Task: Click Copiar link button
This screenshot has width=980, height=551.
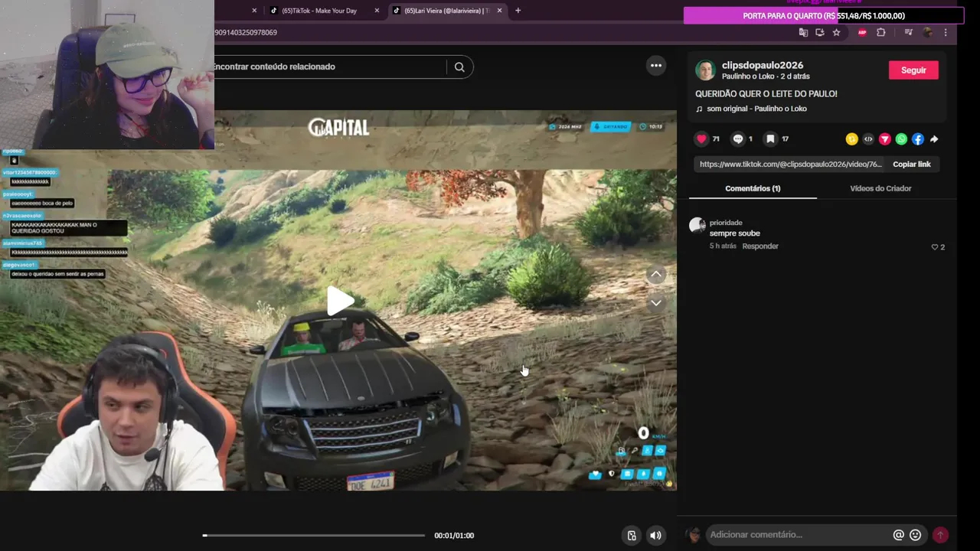Action: [x=912, y=165]
